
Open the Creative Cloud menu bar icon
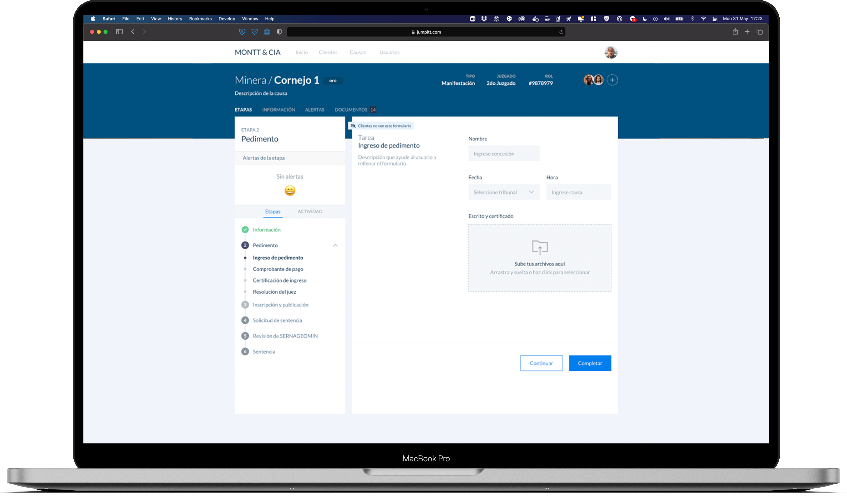pos(522,19)
